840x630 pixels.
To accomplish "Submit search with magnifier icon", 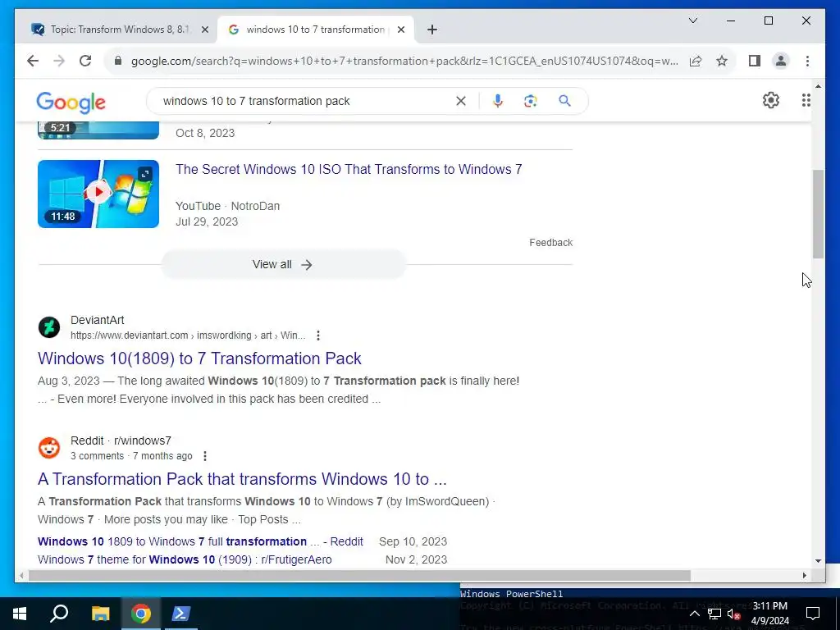I will (x=564, y=101).
